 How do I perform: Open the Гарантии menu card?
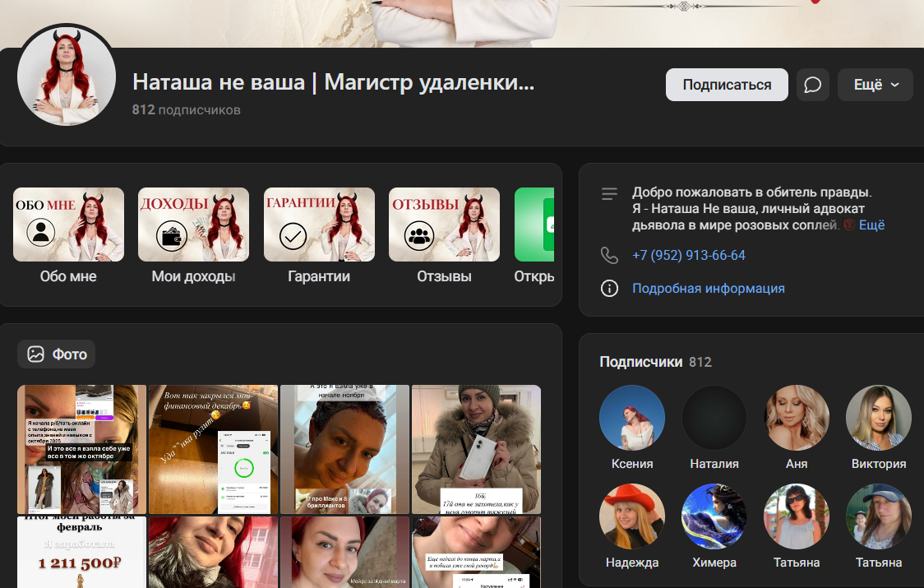pyautogui.click(x=319, y=236)
